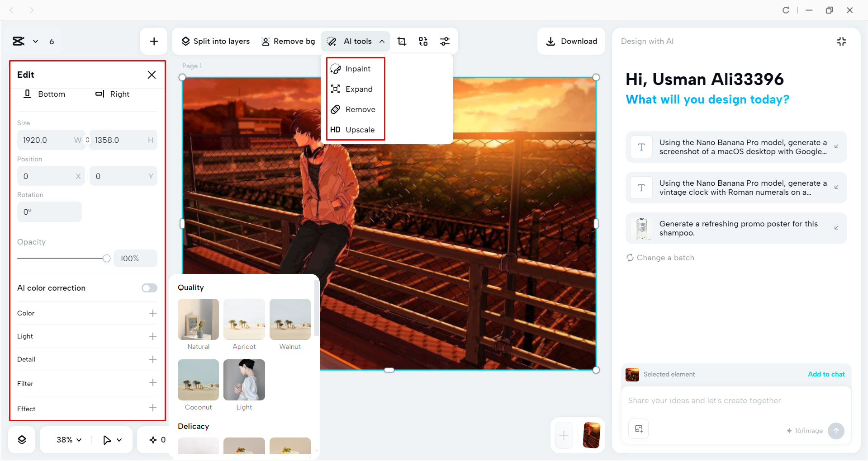Send the chat message arrow button

(x=836, y=431)
